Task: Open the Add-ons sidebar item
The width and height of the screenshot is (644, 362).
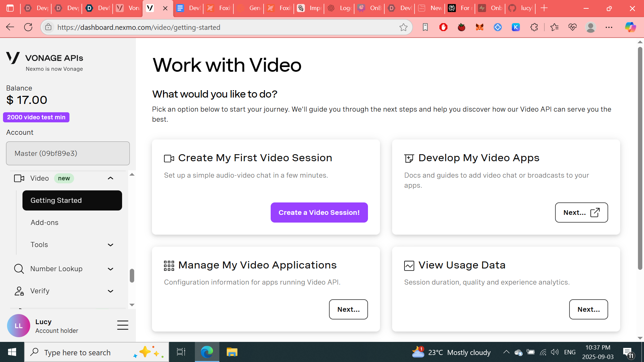Action: coord(45,223)
